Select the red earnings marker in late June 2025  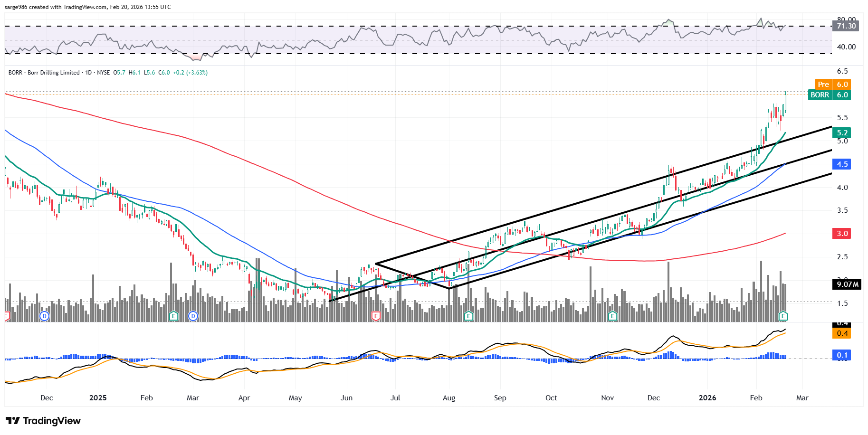[376, 316]
